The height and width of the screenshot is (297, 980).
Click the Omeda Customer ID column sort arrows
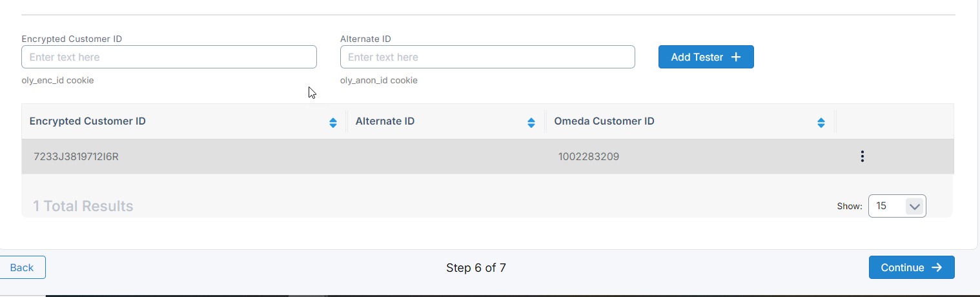[x=821, y=123]
